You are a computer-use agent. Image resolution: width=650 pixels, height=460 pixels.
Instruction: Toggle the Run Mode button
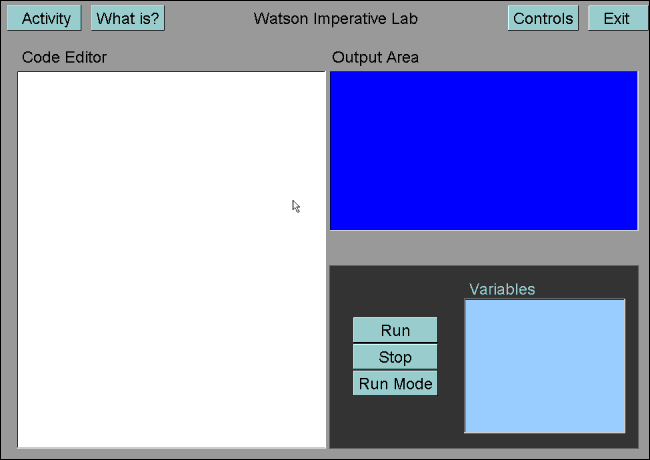point(395,383)
